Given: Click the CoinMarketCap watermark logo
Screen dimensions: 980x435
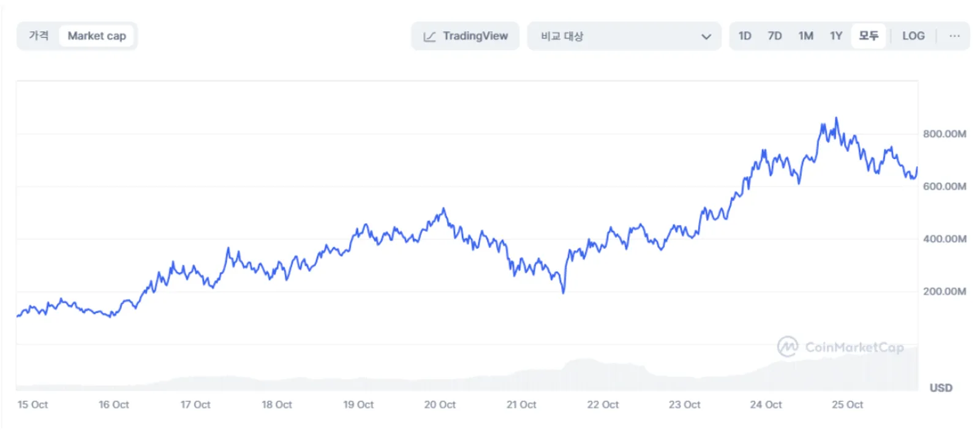Looking at the screenshot, I should pos(788,347).
